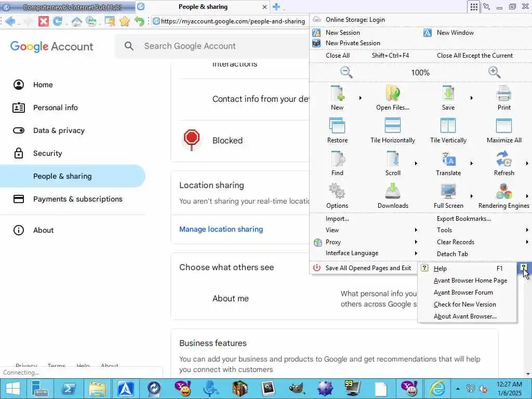The width and height of the screenshot is (532, 399).
Task: Reload page with the blue refresh icon
Action: click(58, 21)
